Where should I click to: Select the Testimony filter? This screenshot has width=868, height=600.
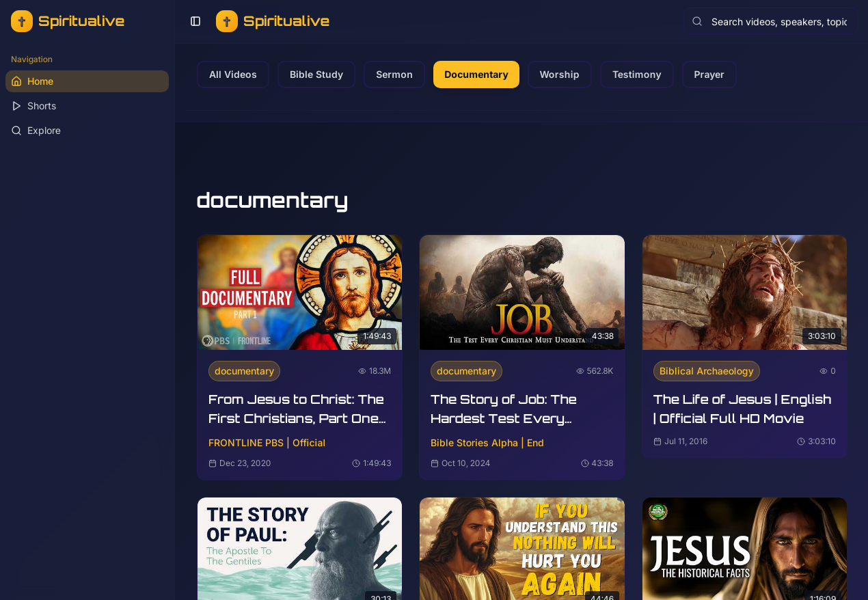coord(636,74)
